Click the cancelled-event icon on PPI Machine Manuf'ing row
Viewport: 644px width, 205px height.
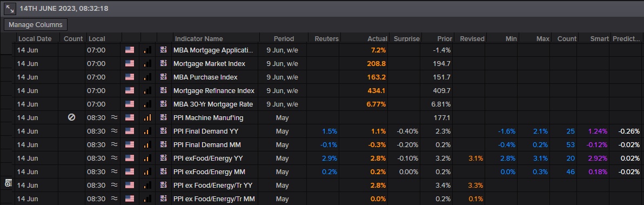click(71, 117)
